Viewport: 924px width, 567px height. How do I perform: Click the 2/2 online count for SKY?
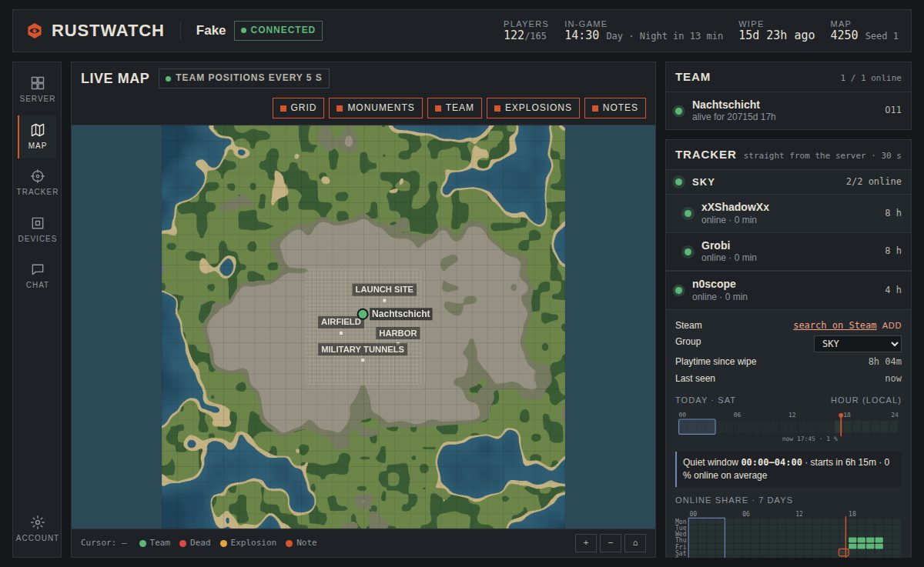(873, 182)
